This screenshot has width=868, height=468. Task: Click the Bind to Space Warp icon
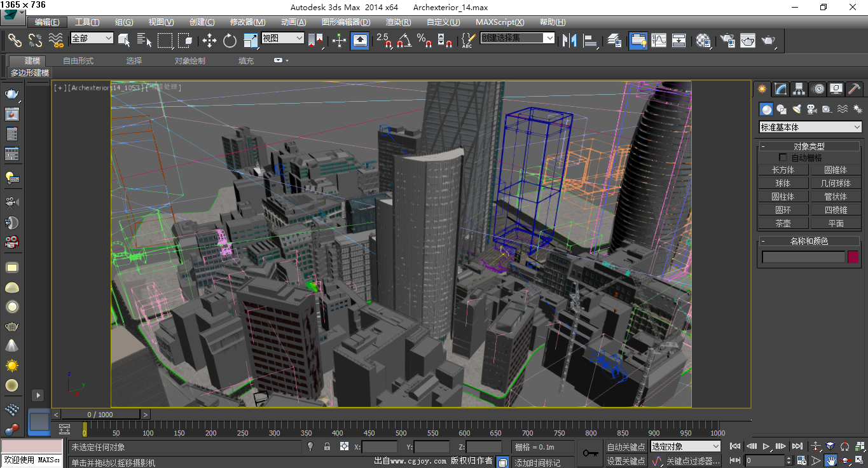point(56,41)
